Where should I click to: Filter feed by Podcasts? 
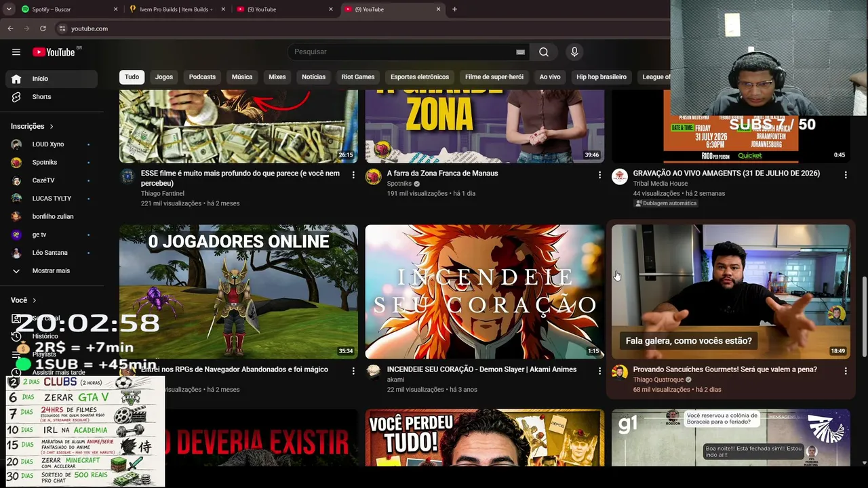202,77
